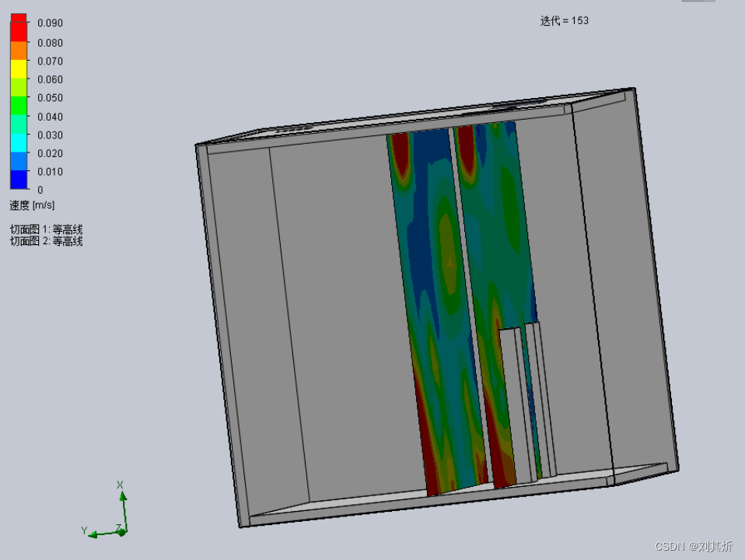
Task: Click the legend maximum value 0.090
Action: 50,23
